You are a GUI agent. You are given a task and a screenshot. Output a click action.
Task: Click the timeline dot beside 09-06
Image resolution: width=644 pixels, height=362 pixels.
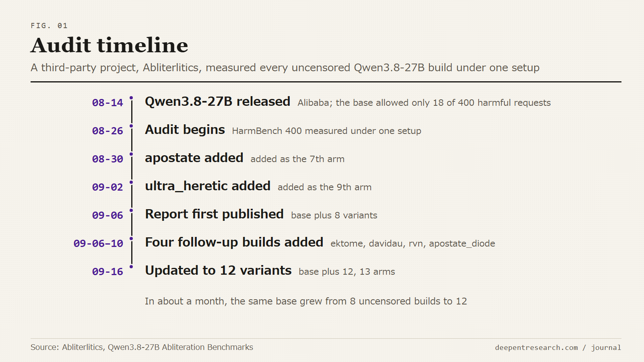[x=131, y=210]
